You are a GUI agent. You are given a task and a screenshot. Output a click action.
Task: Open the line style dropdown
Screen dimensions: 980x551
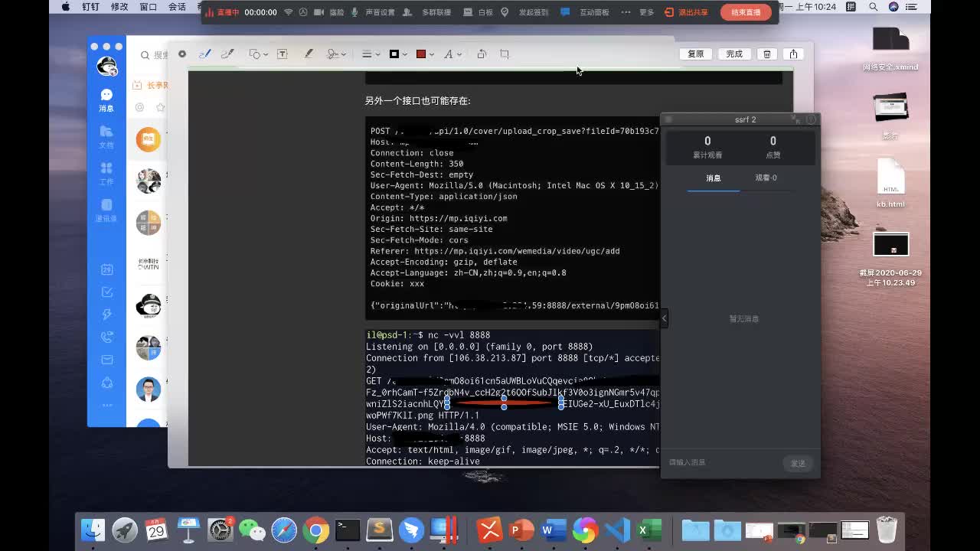point(371,54)
